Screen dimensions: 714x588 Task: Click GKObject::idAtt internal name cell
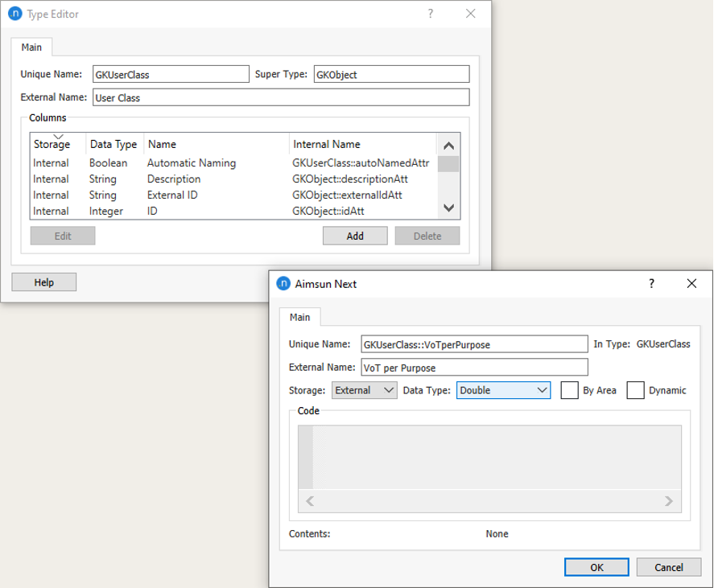[328, 211]
